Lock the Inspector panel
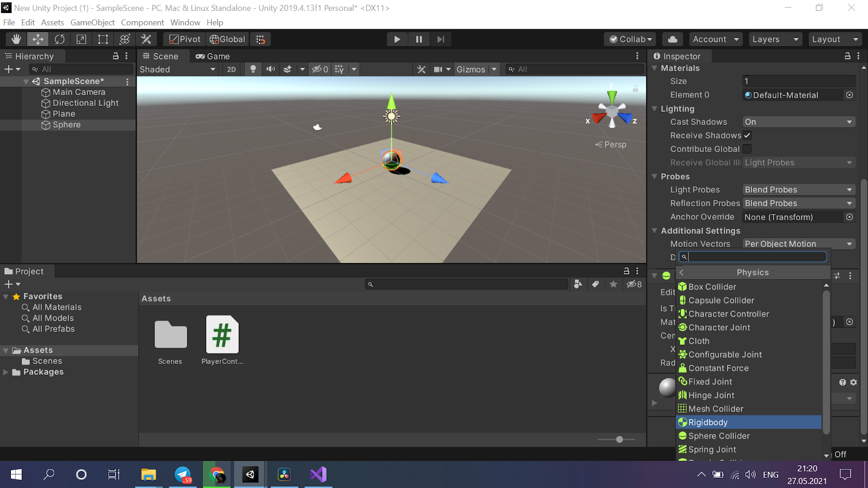 coord(847,56)
